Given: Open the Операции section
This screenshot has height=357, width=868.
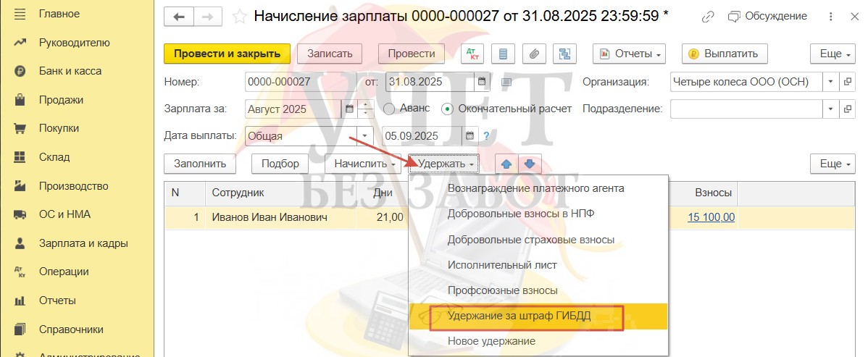Looking at the screenshot, I should pos(64,272).
